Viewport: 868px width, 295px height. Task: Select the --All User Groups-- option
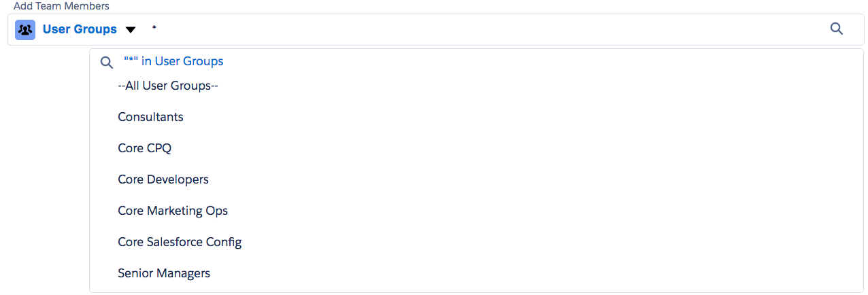click(x=167, y=86)
